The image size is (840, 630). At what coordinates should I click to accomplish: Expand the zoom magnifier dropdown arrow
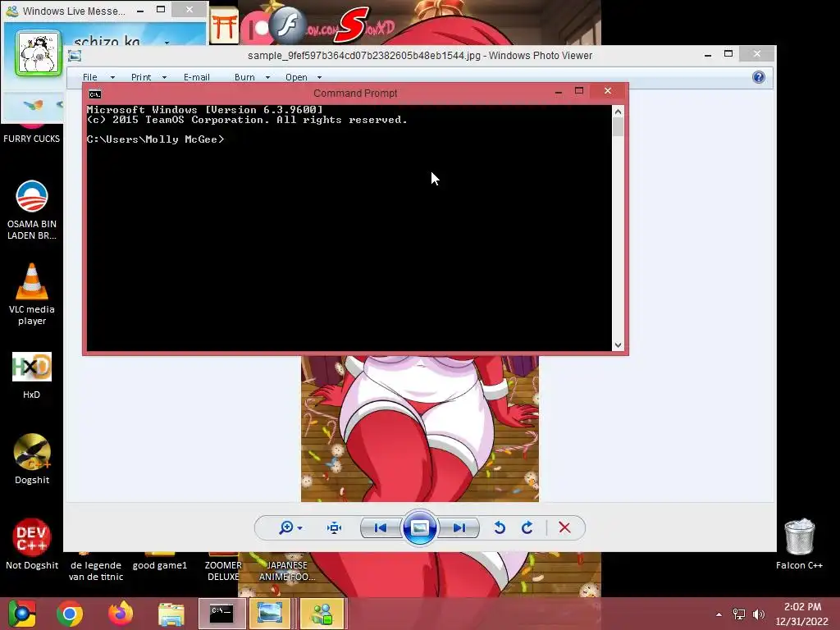coord(300,528)
